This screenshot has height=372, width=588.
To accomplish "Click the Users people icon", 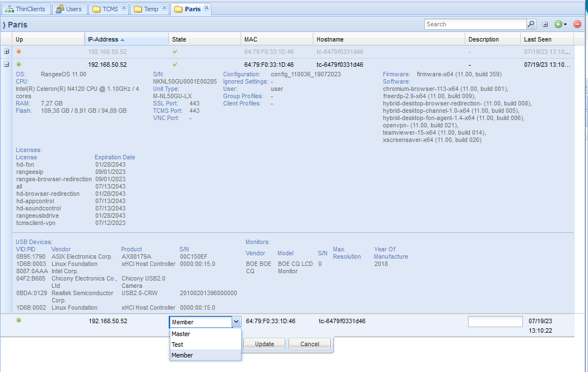I will coord(59,9).
